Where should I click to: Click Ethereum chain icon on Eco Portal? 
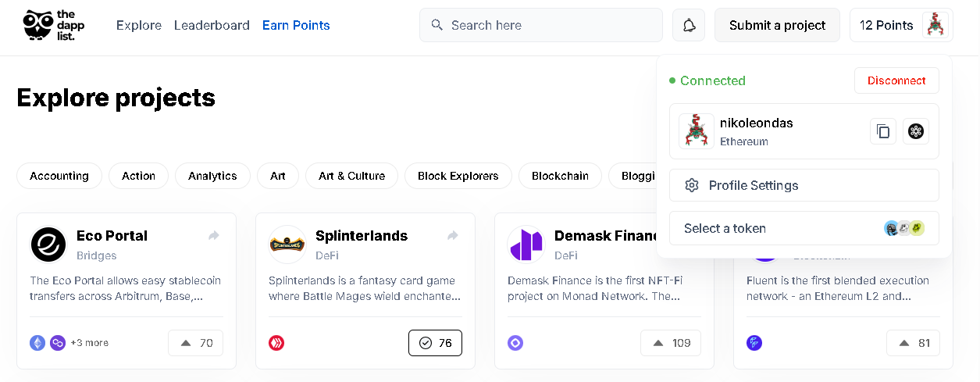(x=37, y=342)
